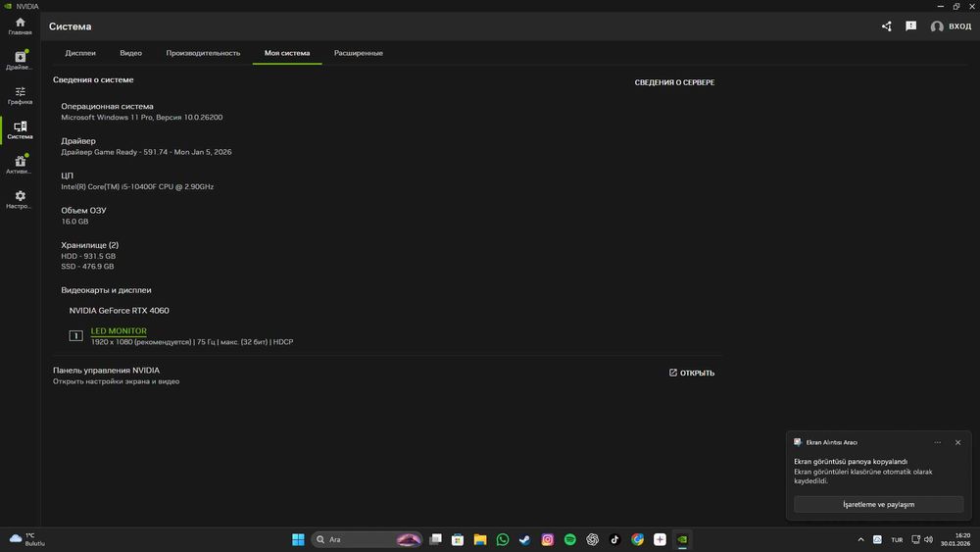Switch to the Производительность tab
The image size is (980, 552).
pos(203,53)
